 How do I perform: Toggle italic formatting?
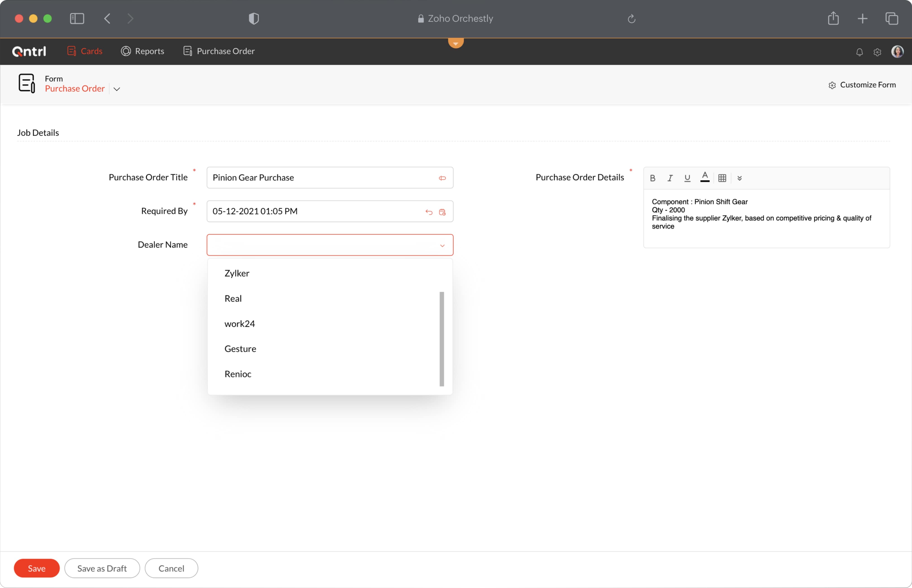[670, 178]
